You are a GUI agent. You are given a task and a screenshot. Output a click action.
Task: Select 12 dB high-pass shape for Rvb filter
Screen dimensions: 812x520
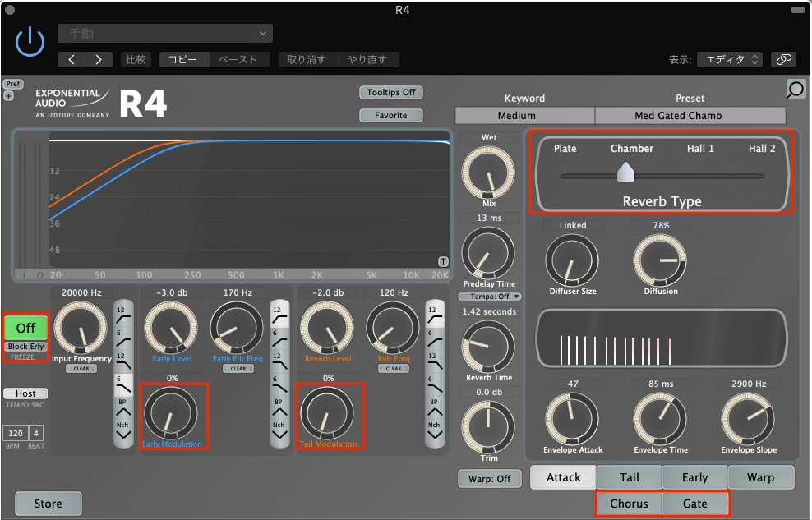pyautogui.click(x=435, y=315)
